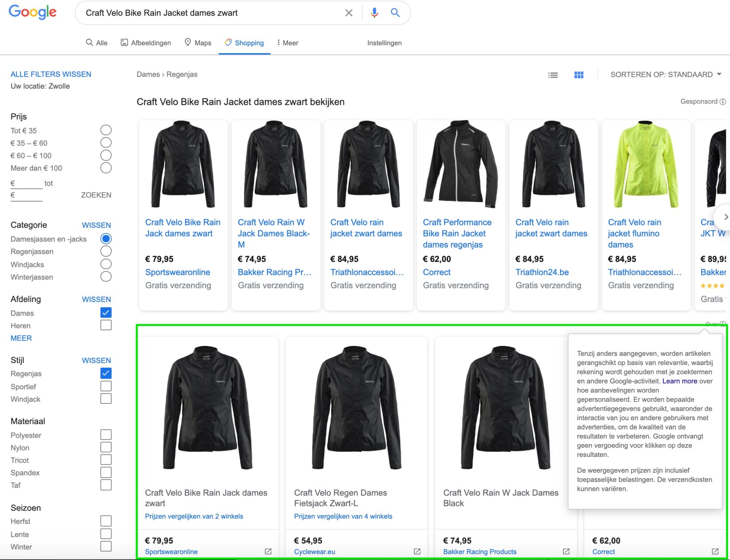The height and width of the screenshot is (560, 730).
Task: Open Sportswearonline external link icon
Action: 268,551
